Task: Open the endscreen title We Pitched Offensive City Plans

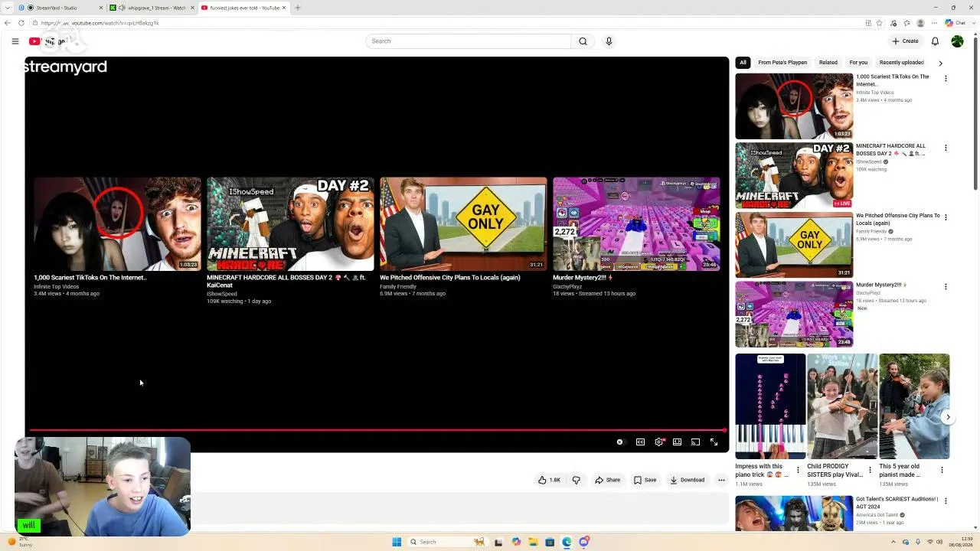Action: click(450, 278)
